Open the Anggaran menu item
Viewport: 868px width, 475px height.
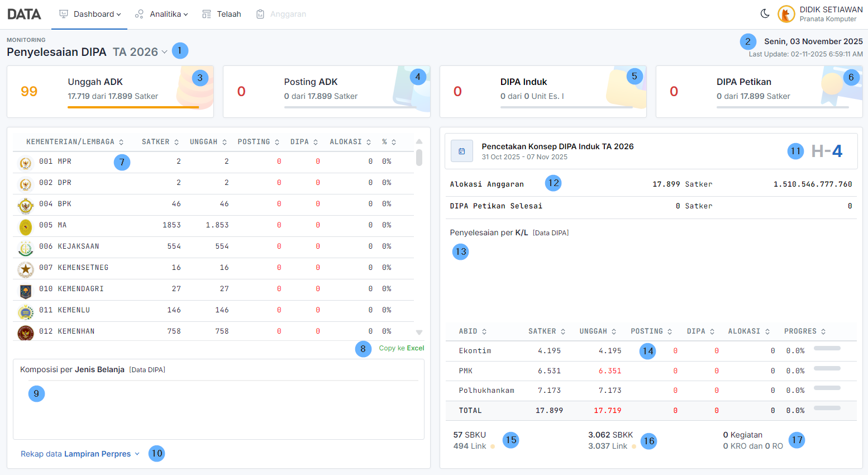click(x=281, y=14)
